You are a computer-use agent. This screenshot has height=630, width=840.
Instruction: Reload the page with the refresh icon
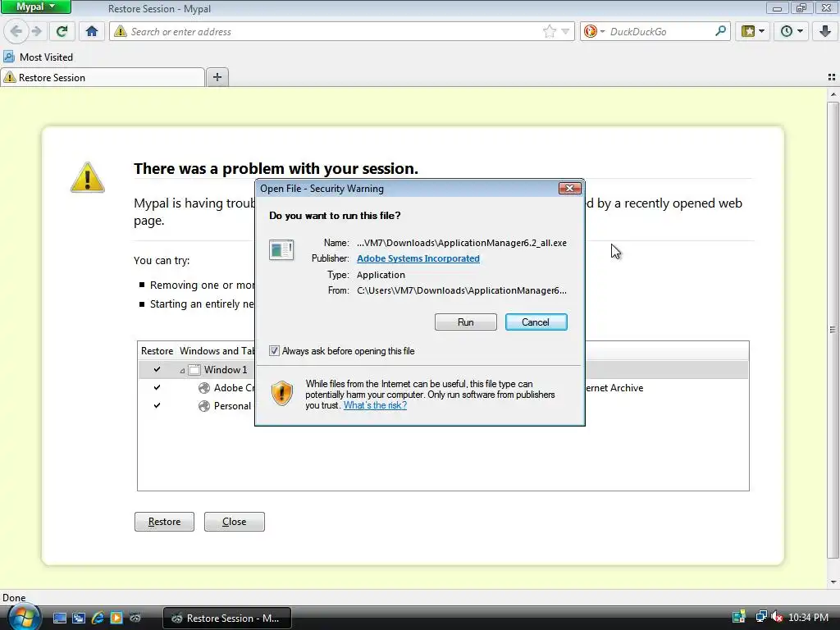[62, 31]
